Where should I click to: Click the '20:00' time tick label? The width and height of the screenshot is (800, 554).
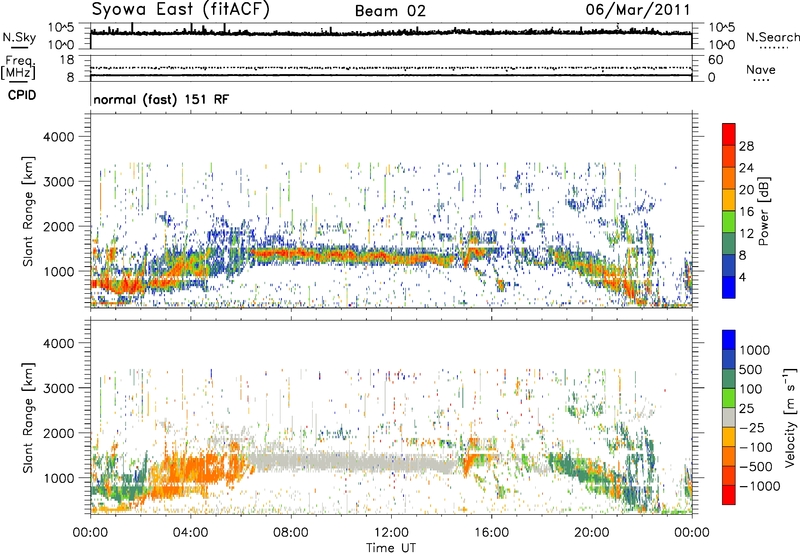pyautogui.click(x=591, y=533)
